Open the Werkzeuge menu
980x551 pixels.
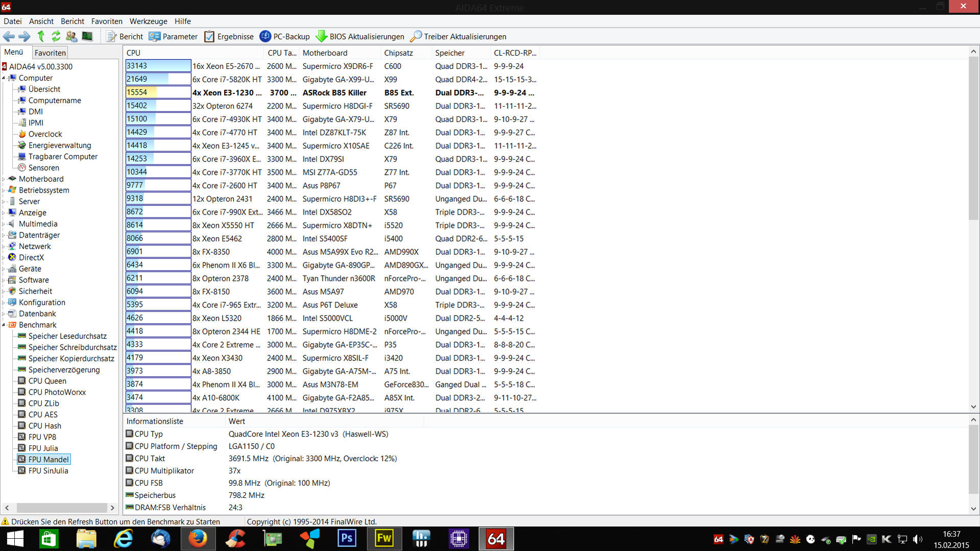(x=148, y=21)
